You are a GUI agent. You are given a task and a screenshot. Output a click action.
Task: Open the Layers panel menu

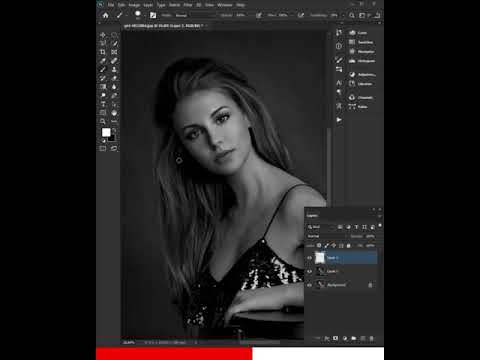[379, 216]
